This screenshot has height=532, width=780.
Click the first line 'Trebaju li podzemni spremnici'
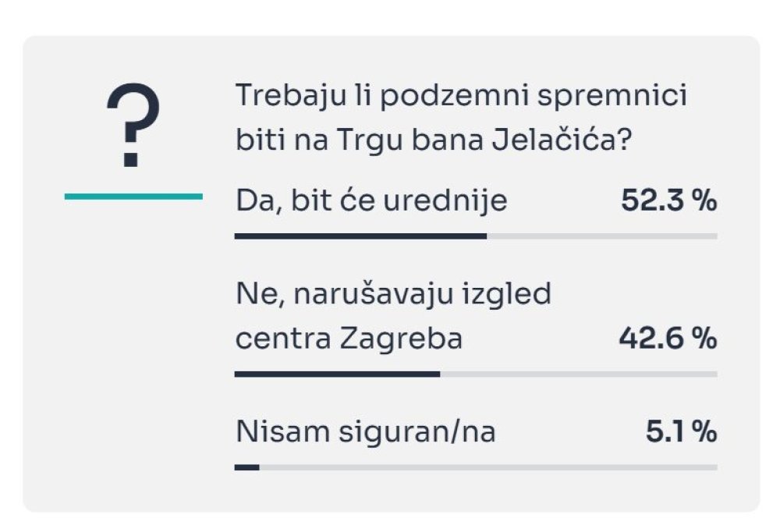click(x=461, y=95)
